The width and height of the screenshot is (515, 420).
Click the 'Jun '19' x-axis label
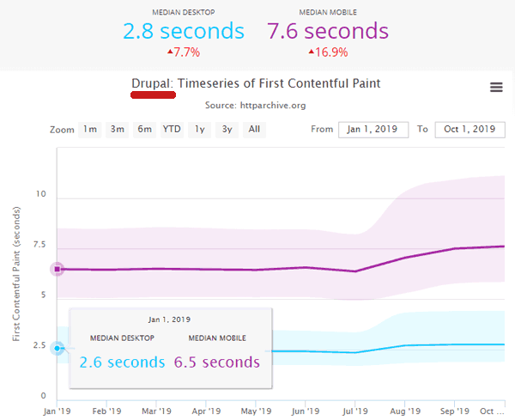[x=306, y=411]
